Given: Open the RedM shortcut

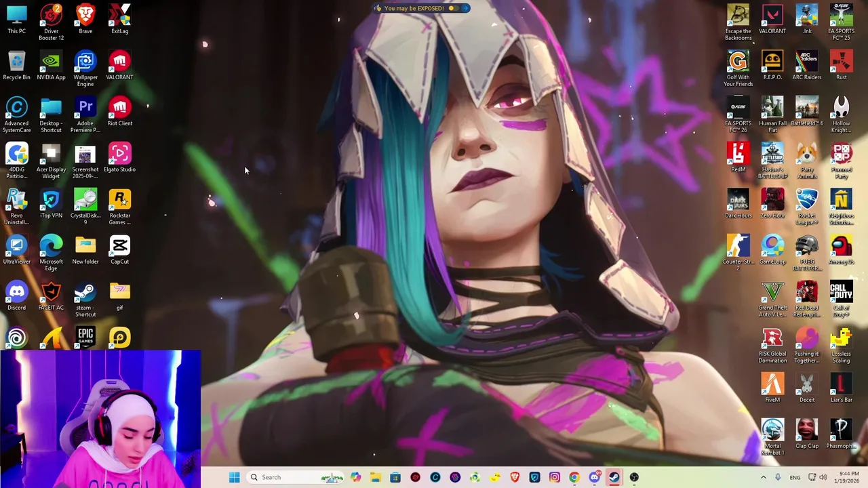Looking at the screenshot, I should 738,157.
